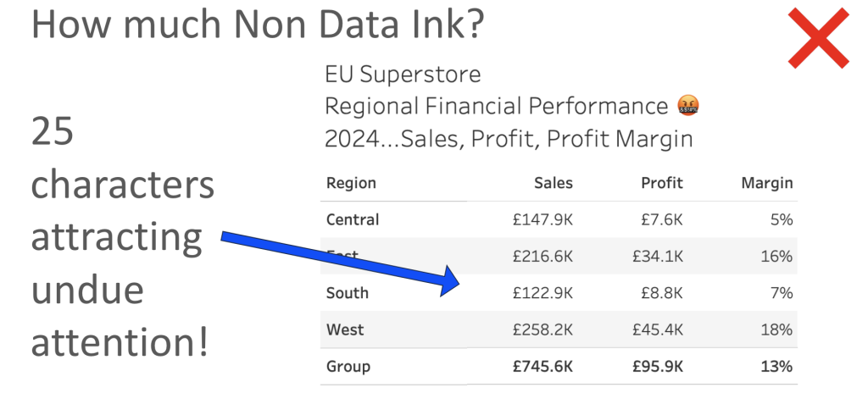Click the Central row label
Screen dimensions: 868x393
(353, 219)
